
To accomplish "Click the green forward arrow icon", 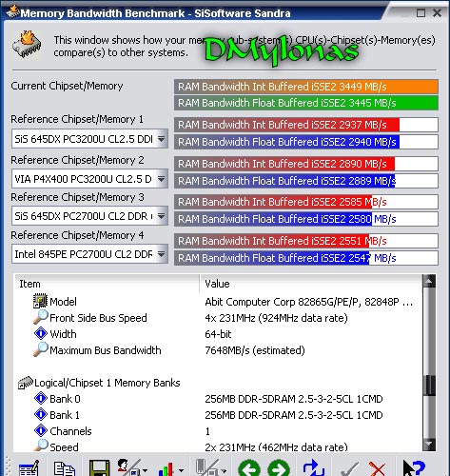I will click(x=279, y=468).
